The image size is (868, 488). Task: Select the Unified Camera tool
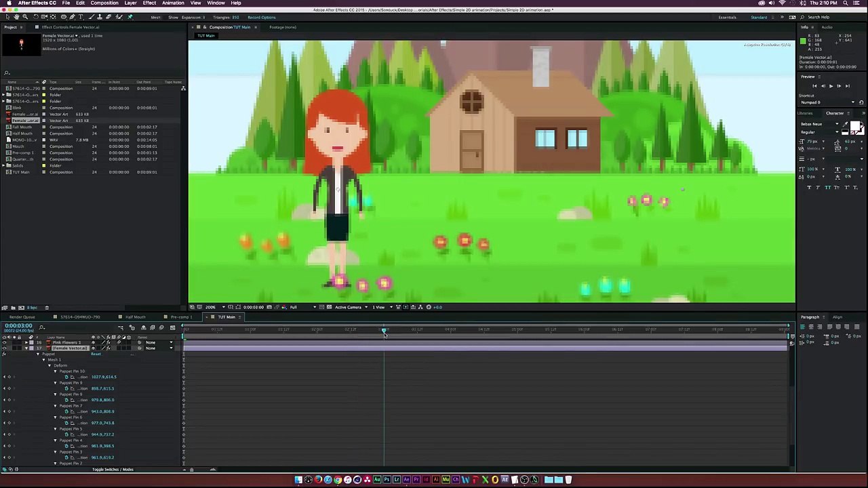(x=44, y=17)
